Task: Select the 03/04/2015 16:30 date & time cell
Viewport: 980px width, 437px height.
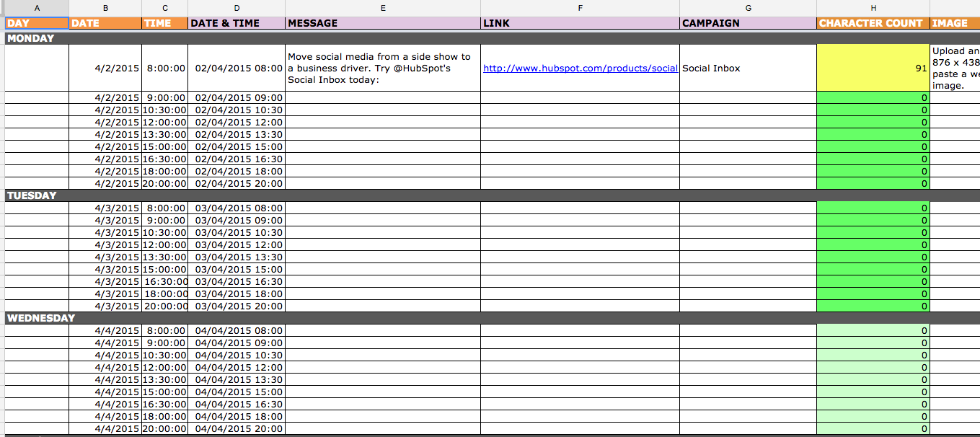Action: point(237,282)
